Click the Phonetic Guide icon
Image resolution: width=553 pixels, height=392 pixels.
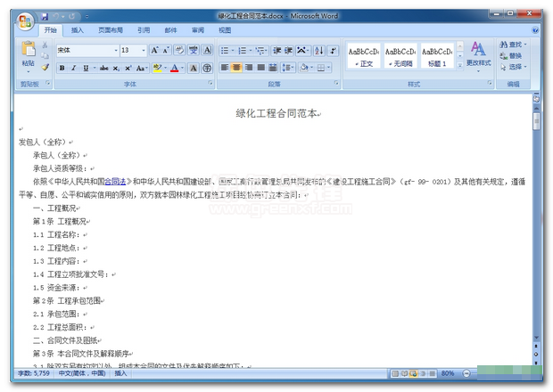click(194, 51)
